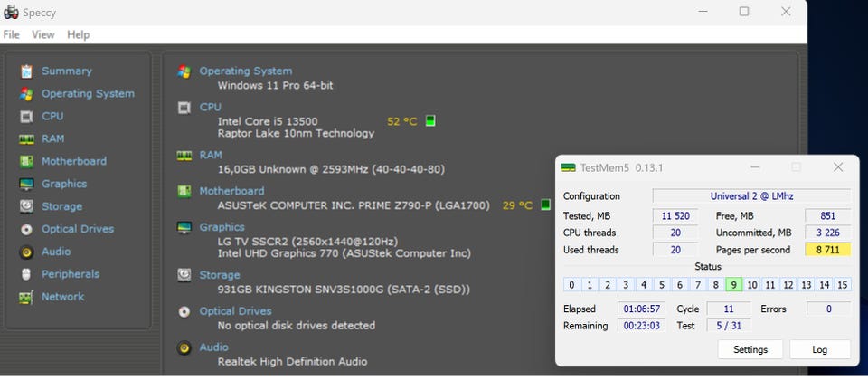
Task: Open the Help menu
Action: (x=79, y=34)
